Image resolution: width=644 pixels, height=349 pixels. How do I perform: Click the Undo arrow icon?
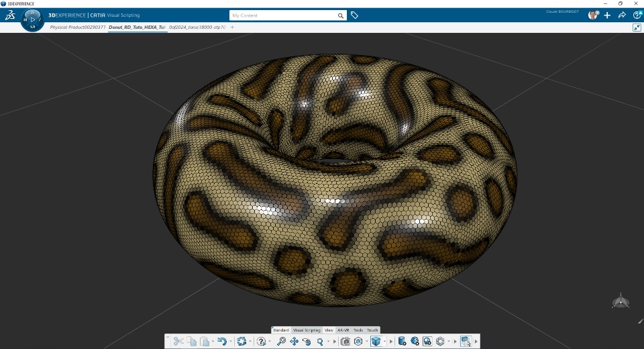221,341
